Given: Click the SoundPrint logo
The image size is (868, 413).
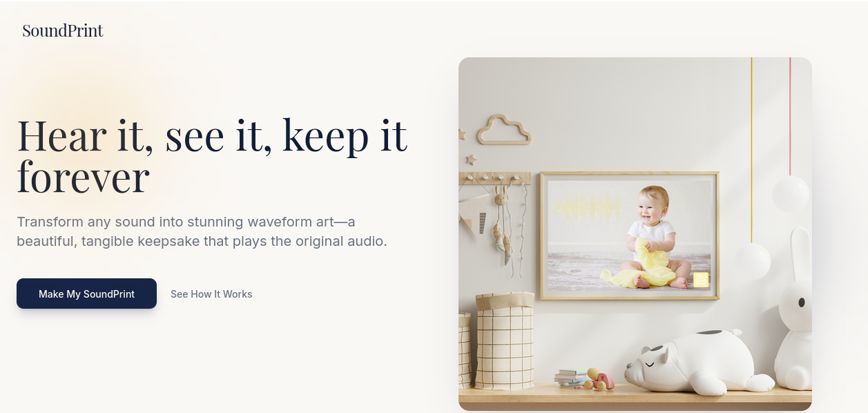Looking at the screenshot, I should coord(63,30).
